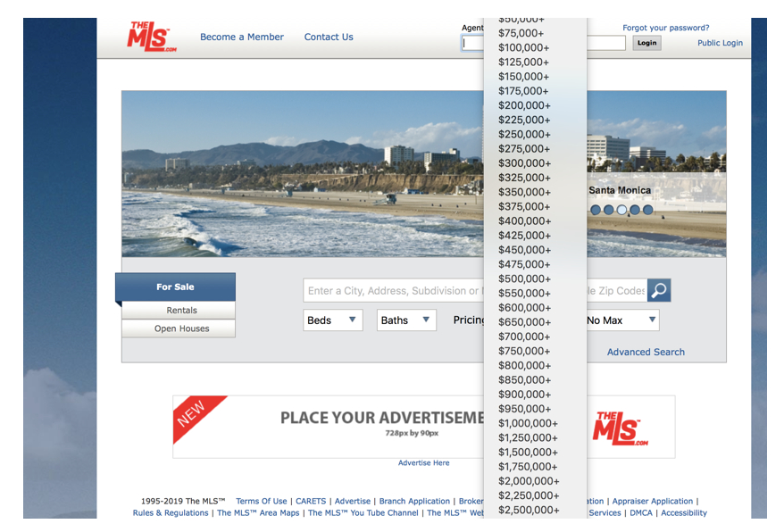This screenshot has width=784, height=532.
Task: Switch to the Open Houses tab
Action: click(181, 328)
